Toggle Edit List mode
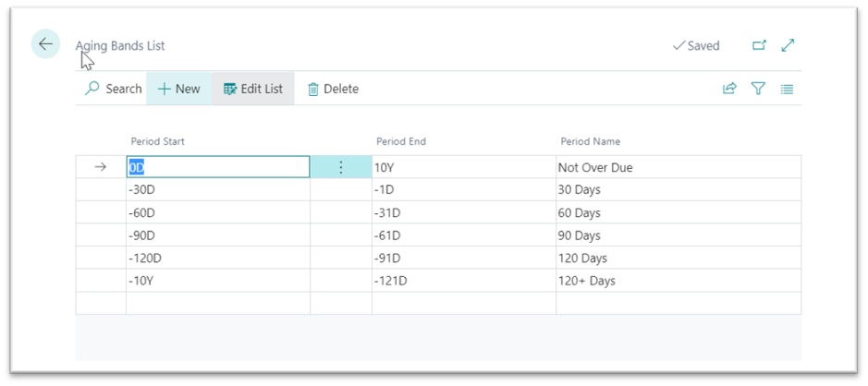Screen dimensions: 868x386 253,89
